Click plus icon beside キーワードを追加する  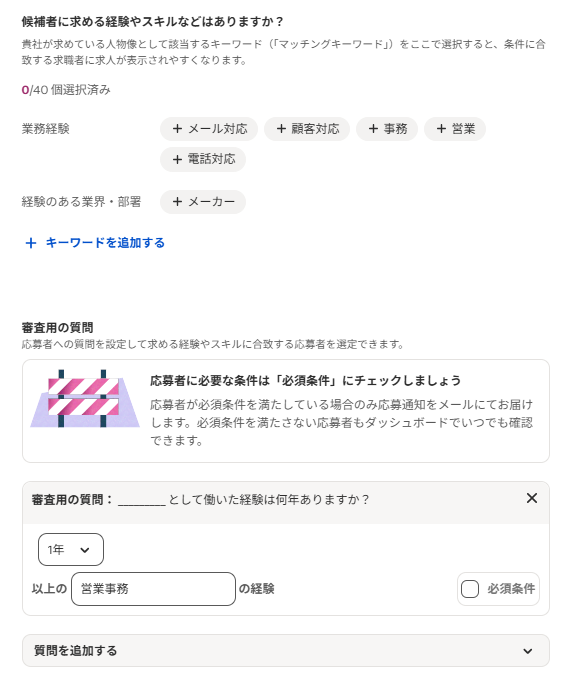31,243
